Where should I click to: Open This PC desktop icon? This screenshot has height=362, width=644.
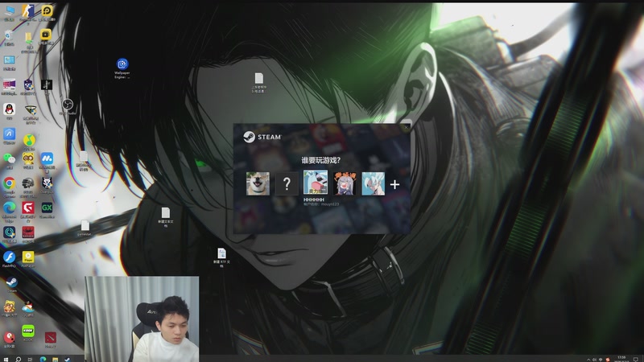point(9,13)
